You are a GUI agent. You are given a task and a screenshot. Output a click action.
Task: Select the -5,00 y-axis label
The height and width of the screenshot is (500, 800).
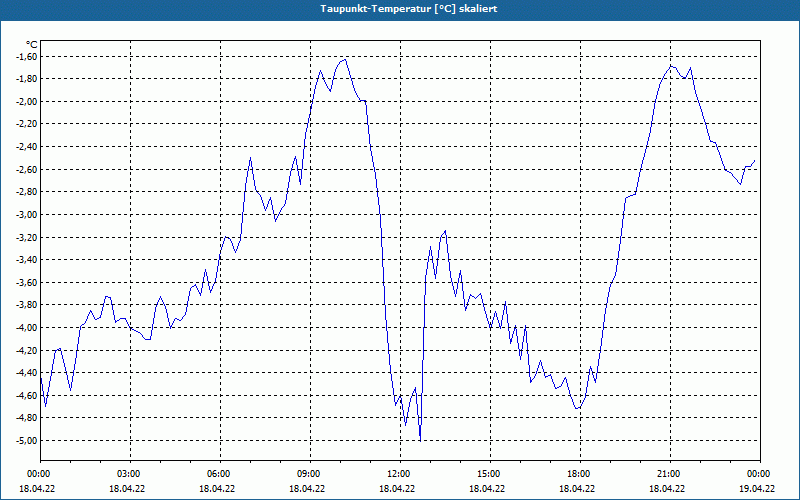[x=26, y=440]
